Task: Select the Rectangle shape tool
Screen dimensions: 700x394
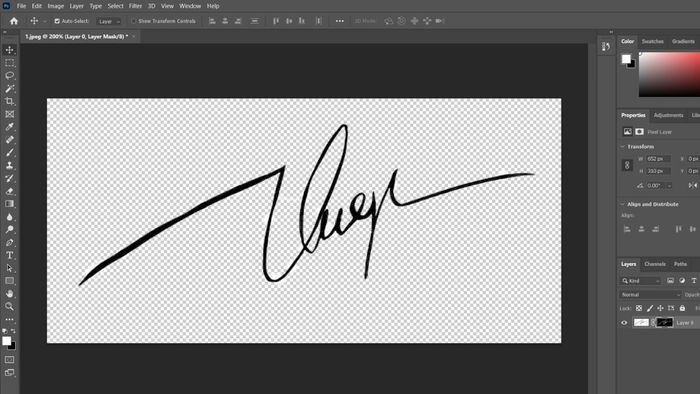Action: tap(9, 281)
